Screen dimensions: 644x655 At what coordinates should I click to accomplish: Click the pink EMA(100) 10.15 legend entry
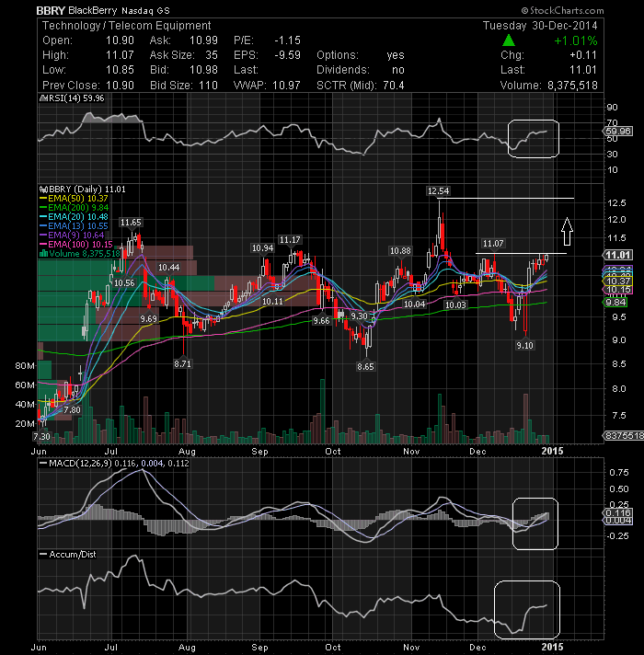76,245
